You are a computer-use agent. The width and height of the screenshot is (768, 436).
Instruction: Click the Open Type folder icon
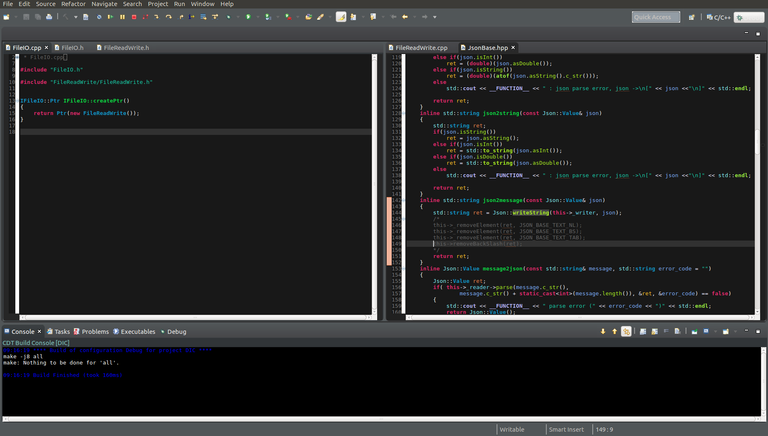(309, 17)
